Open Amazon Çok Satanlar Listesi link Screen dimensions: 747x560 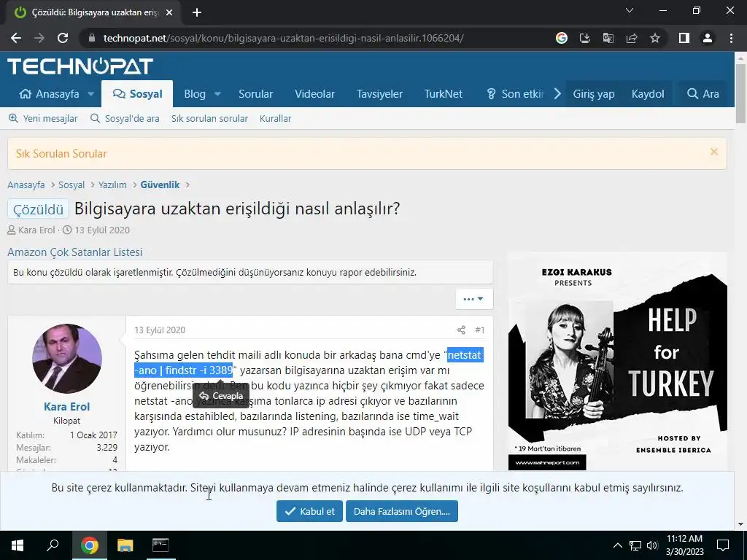click(75, 252)
